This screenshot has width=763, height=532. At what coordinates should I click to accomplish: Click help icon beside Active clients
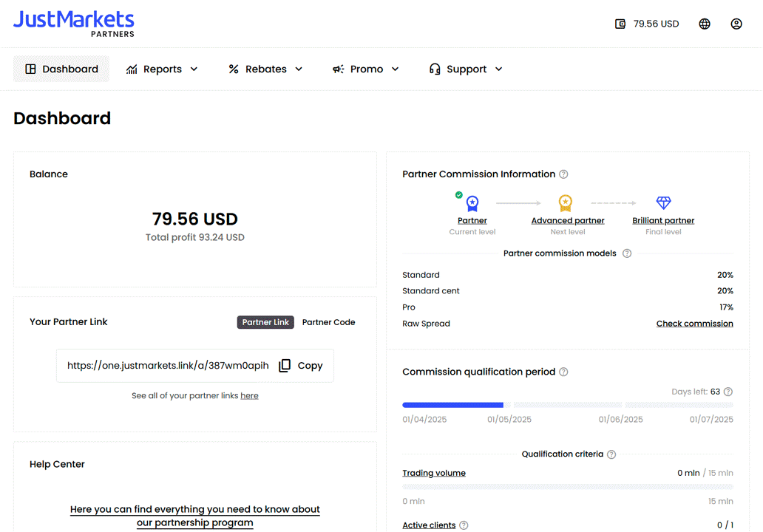(x=464, y=525)
